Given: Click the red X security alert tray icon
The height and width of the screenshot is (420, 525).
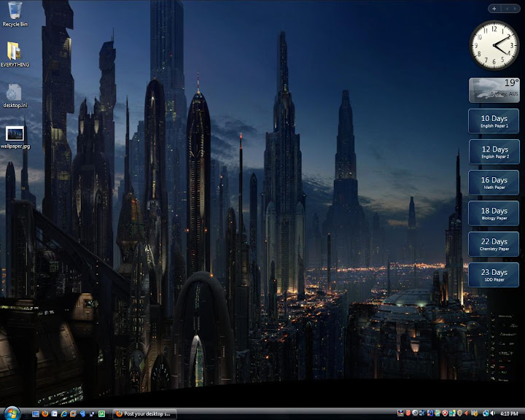Looking at the screenshot, I should 445,413.
